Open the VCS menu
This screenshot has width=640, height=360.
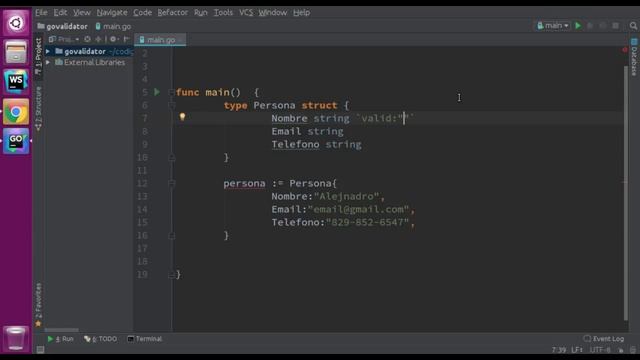coord(246,13)
